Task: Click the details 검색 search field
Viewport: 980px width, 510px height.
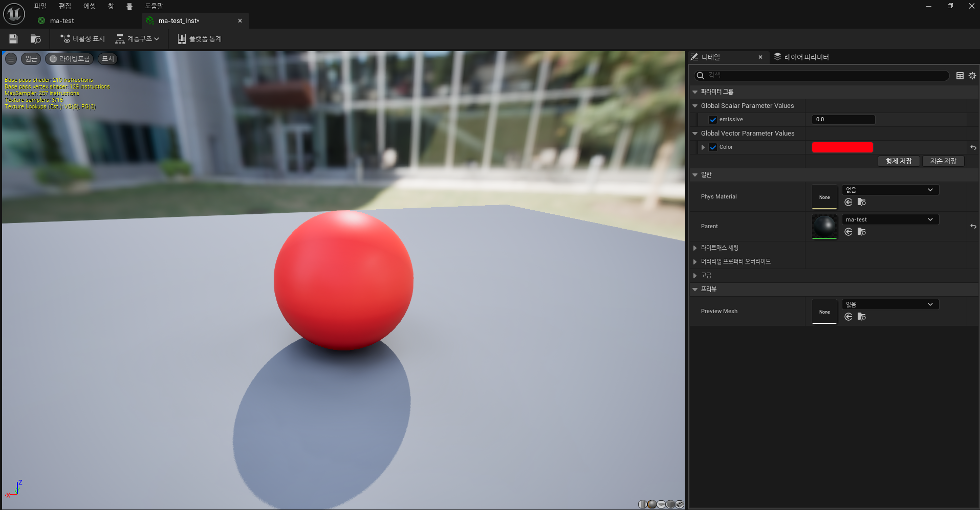Action: click(822, 76)
